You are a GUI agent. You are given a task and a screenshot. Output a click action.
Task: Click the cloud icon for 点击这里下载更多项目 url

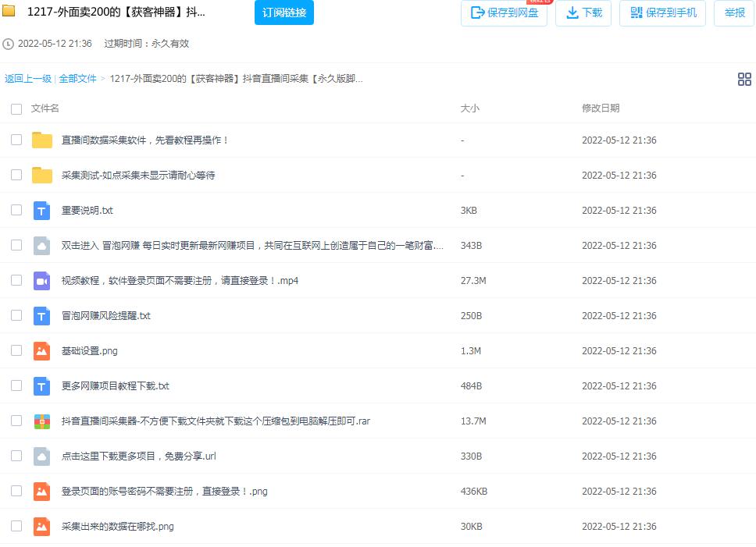[42, 456]
